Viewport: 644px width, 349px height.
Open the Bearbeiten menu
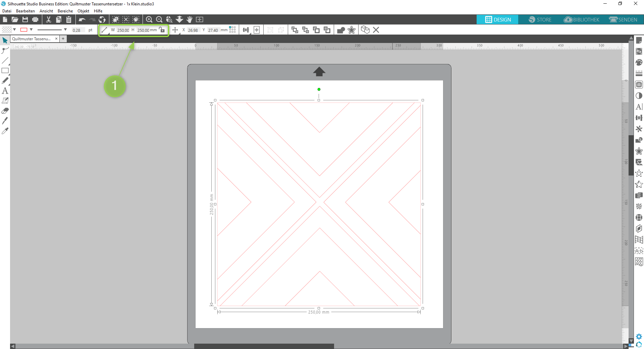pos(25,11)
